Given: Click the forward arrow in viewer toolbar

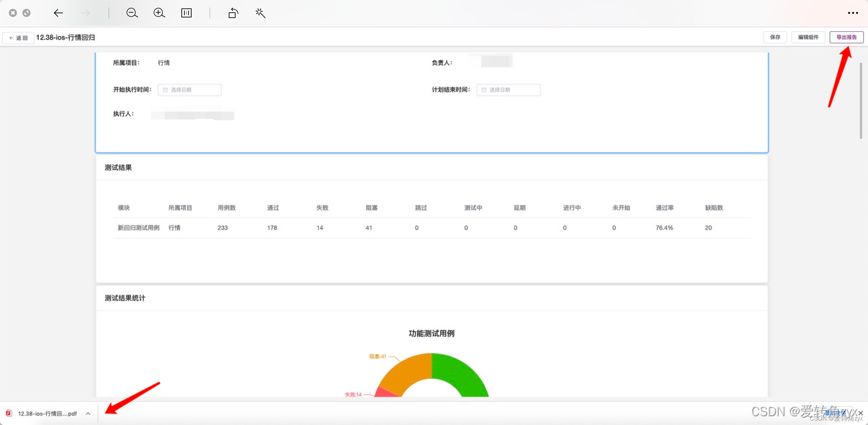Looking at the screenshot, I should 85,13.
